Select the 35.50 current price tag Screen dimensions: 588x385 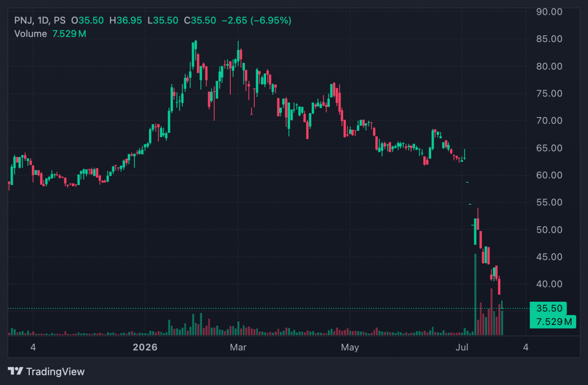click(x=548, y=309)
